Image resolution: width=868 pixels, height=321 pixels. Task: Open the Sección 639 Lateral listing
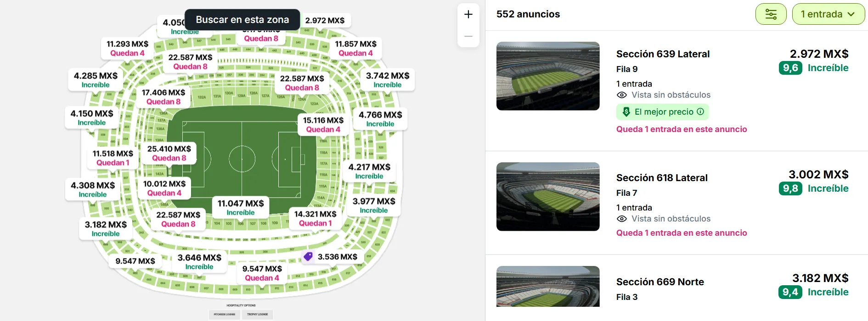[x=663, y=54]
